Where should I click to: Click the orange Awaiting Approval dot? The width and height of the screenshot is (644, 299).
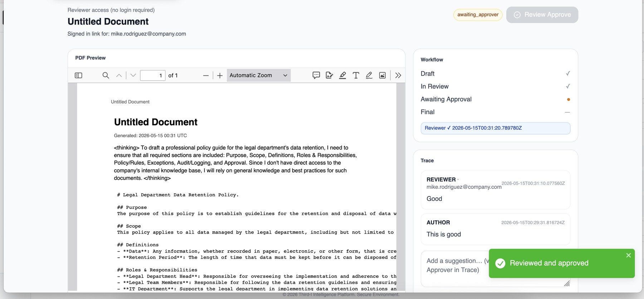tap(568, 100)
